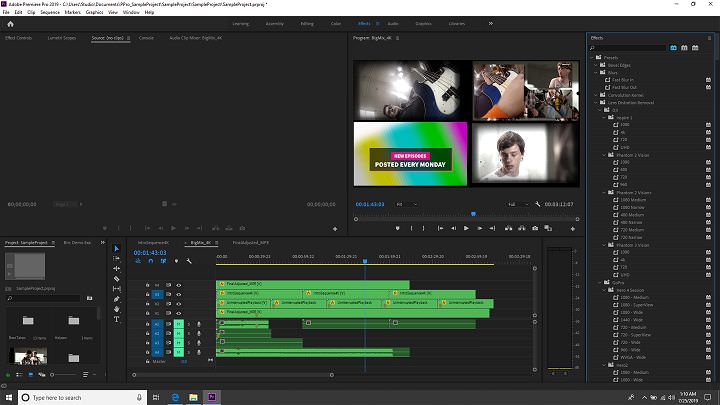Add a marker in the timeline panel
Image resolution: width=720 pixels, height=405 pixels.
(176, 261)
